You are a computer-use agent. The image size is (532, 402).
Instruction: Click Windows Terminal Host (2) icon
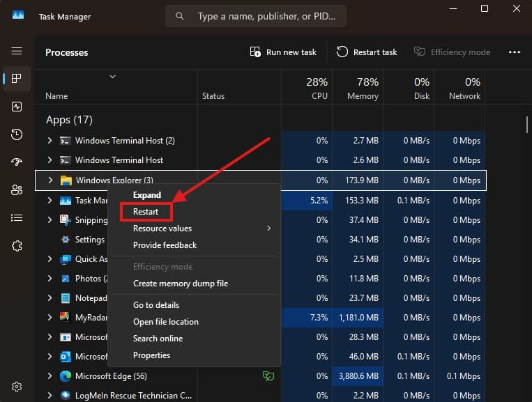pos(66,140)
